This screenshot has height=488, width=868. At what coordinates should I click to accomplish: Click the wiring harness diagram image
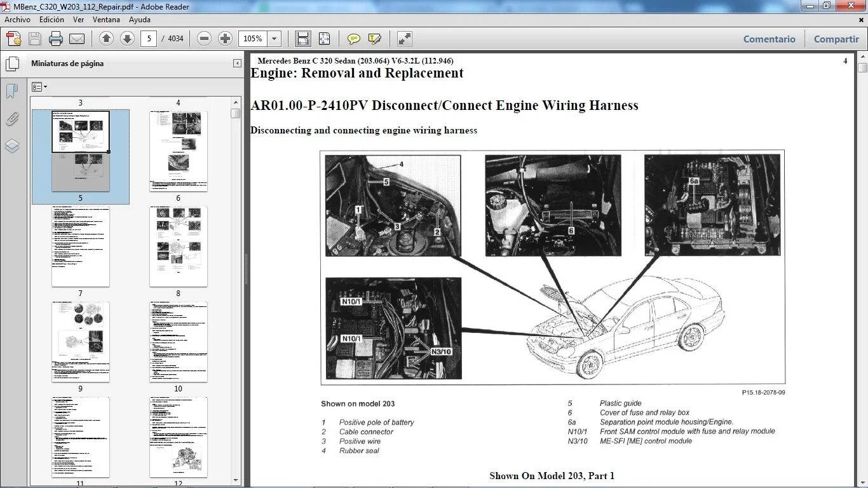pyautogui.click(x=552, y=267)
